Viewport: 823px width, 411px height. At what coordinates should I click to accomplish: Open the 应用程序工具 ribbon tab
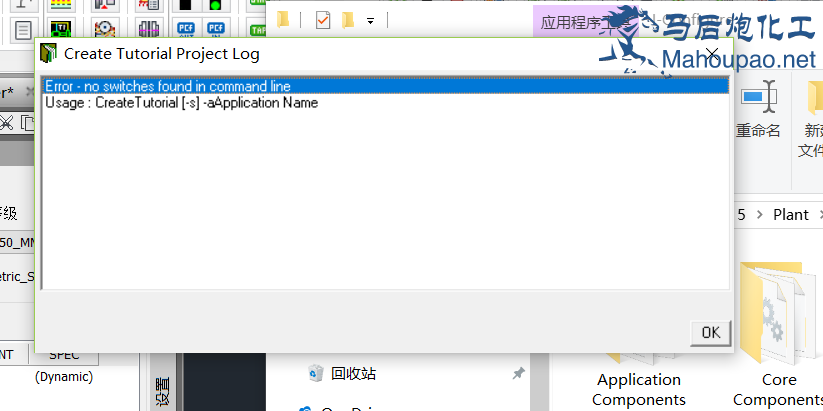575,20
